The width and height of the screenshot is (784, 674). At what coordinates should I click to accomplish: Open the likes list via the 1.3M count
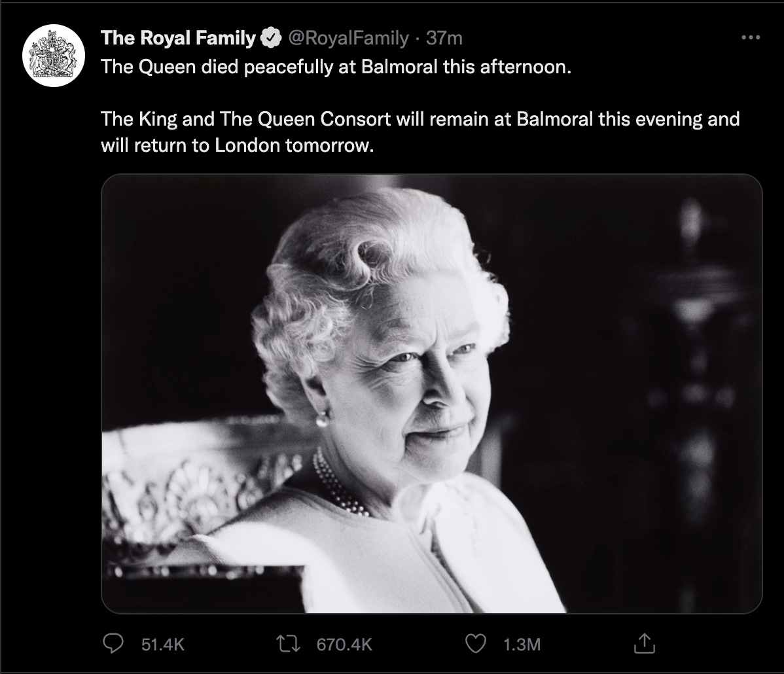[521, 645]
